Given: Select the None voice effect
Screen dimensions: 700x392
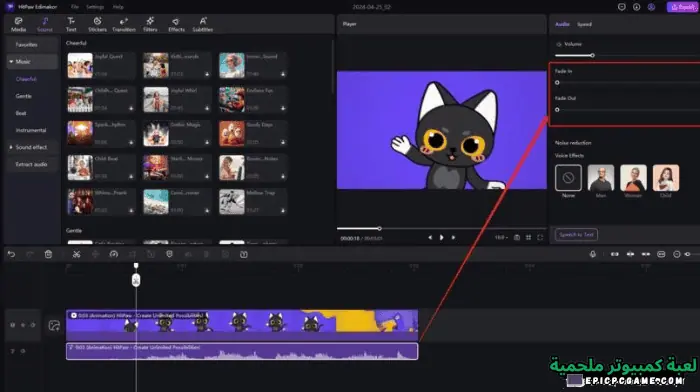Looking at the screenshot, I should point(568,178).
